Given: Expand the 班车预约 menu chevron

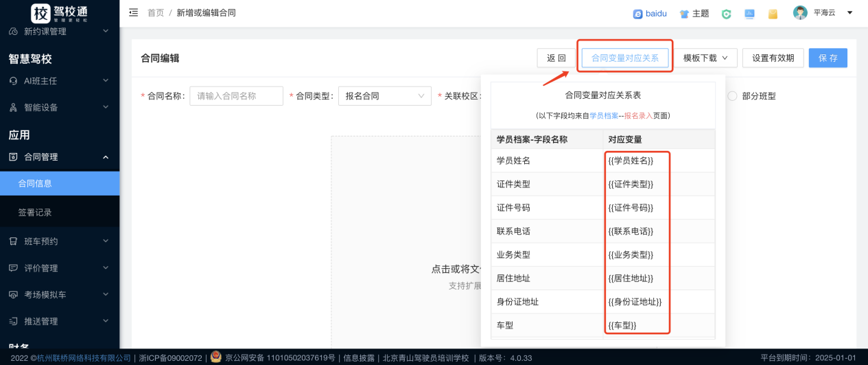Looking at the screenshot, I should [105, 242].
